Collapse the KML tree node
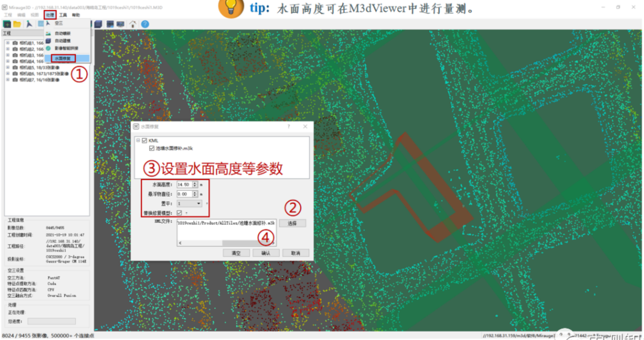The image size is (644, 340). [138, 141]
